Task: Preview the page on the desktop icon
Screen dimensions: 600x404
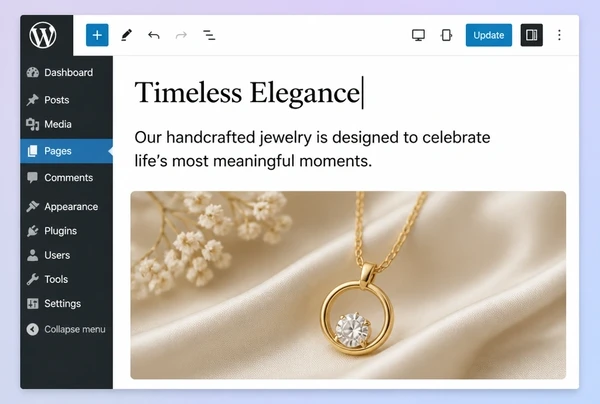Action: click(x=418, y=35)
